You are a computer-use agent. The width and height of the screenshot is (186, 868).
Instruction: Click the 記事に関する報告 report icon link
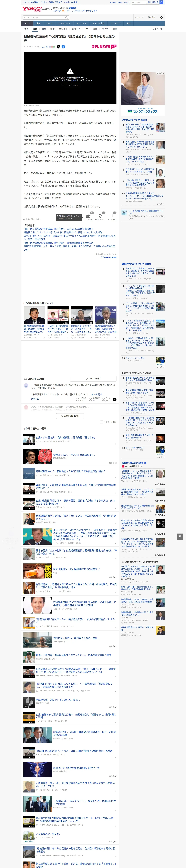point(31,219)
